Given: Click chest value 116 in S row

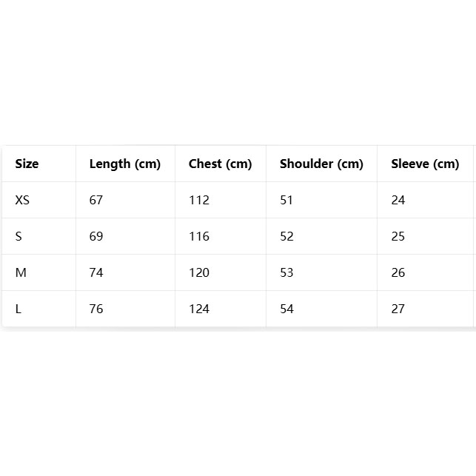Looking at the screenshot, I should point(198,236).
